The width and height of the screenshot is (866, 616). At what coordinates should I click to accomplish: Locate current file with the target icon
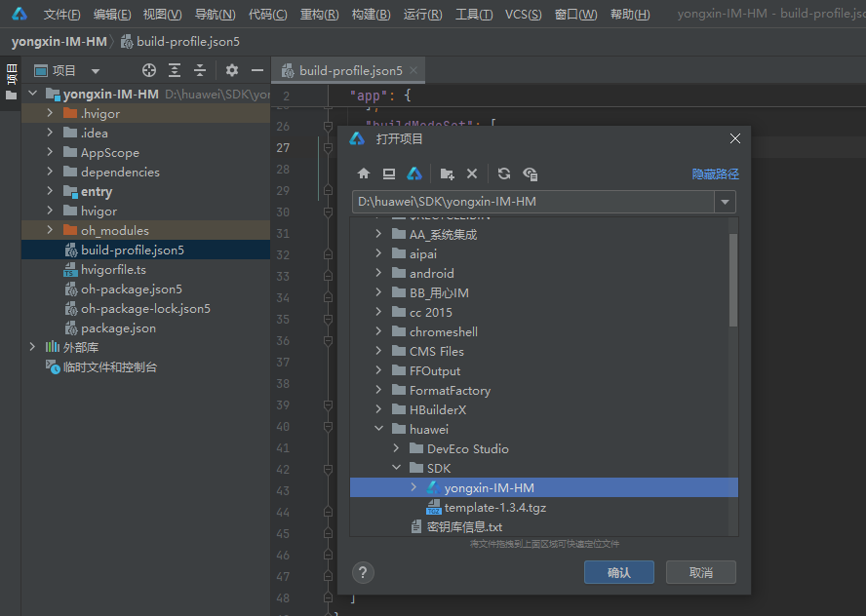tap(149, 70)
